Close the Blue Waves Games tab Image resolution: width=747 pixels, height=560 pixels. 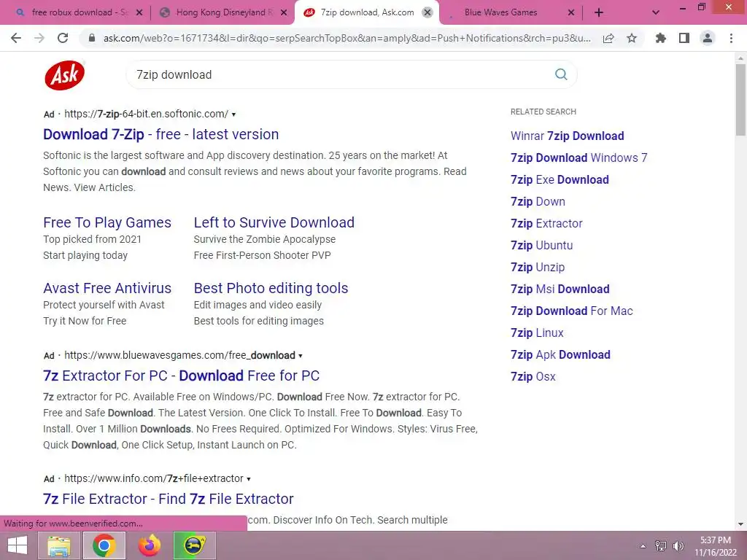(x=571, y=13)
